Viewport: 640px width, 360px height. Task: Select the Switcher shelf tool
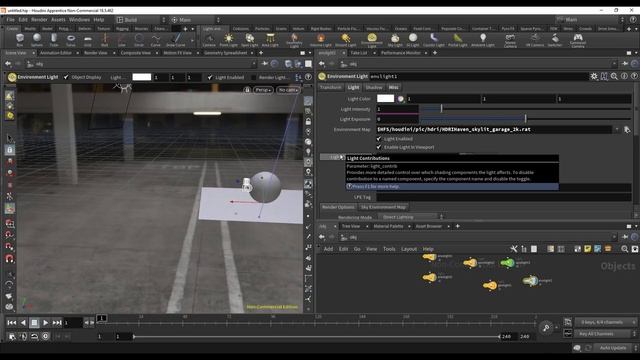[x=555, y=40]
